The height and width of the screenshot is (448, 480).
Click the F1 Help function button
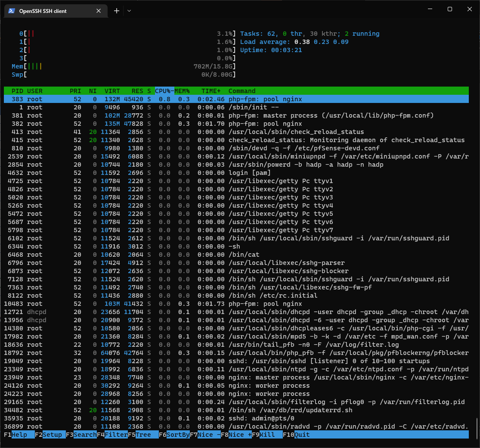click(x=19, y=435)
